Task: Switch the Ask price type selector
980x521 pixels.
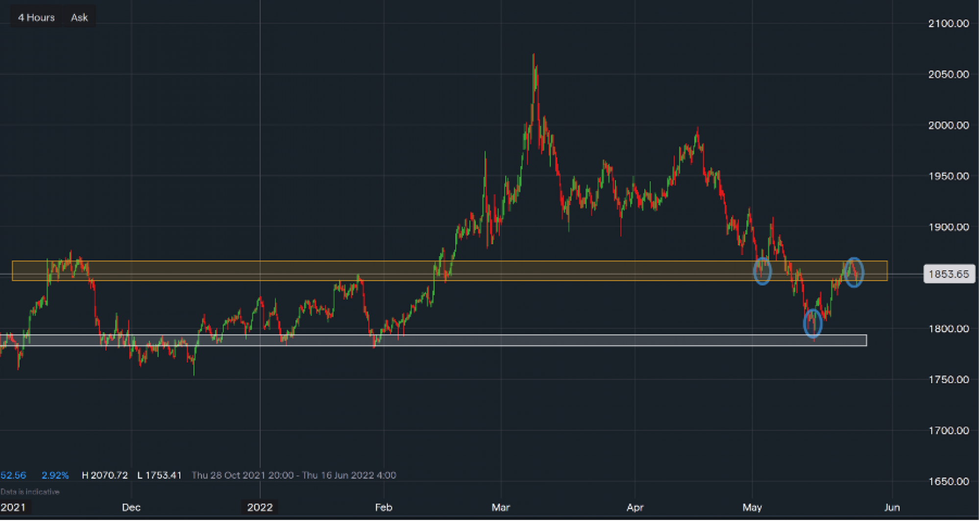Action: point(79,18)
